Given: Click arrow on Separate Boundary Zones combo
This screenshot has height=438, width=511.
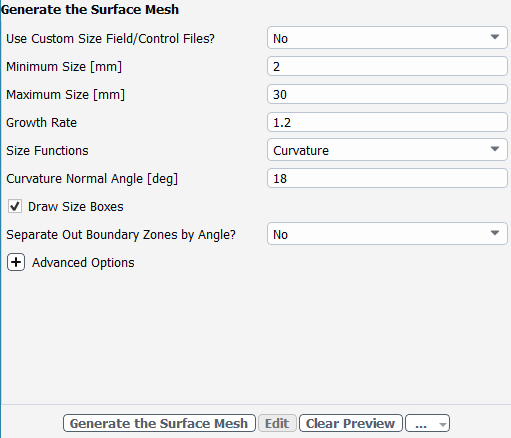Looking at the screenshot, I should (x=495, y=233).
